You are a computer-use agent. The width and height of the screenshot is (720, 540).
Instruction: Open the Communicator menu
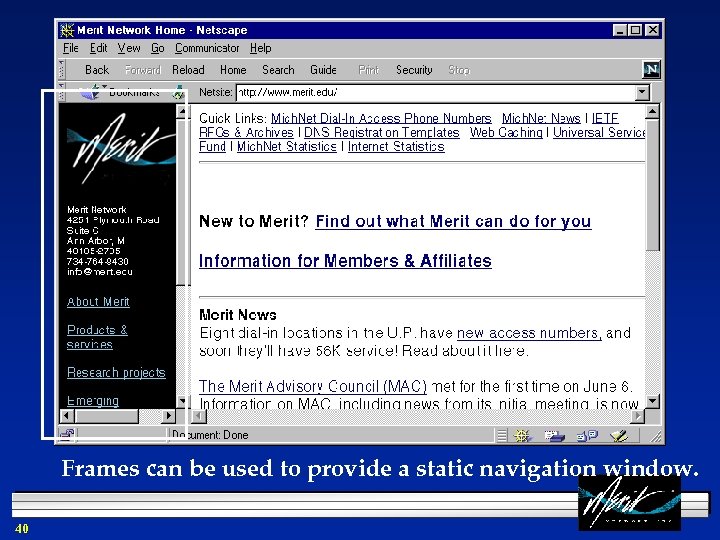pos(207,48)
